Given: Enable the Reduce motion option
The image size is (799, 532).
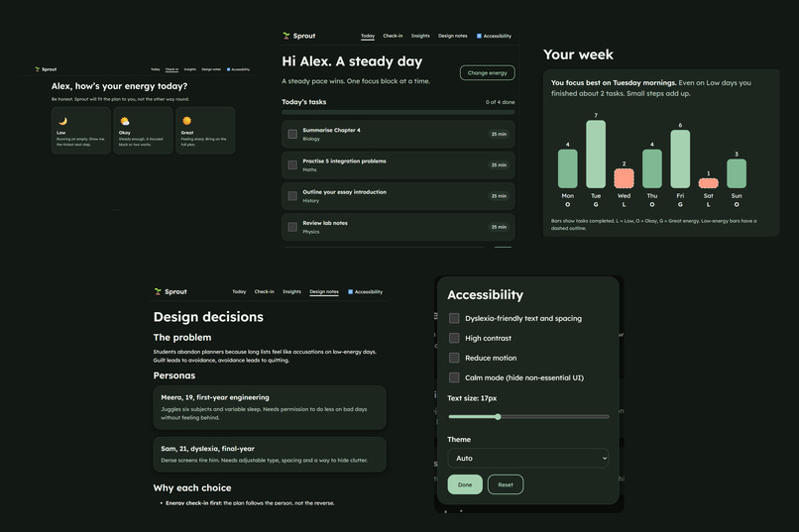Looking at the screenshot, I should pos(454,358).
